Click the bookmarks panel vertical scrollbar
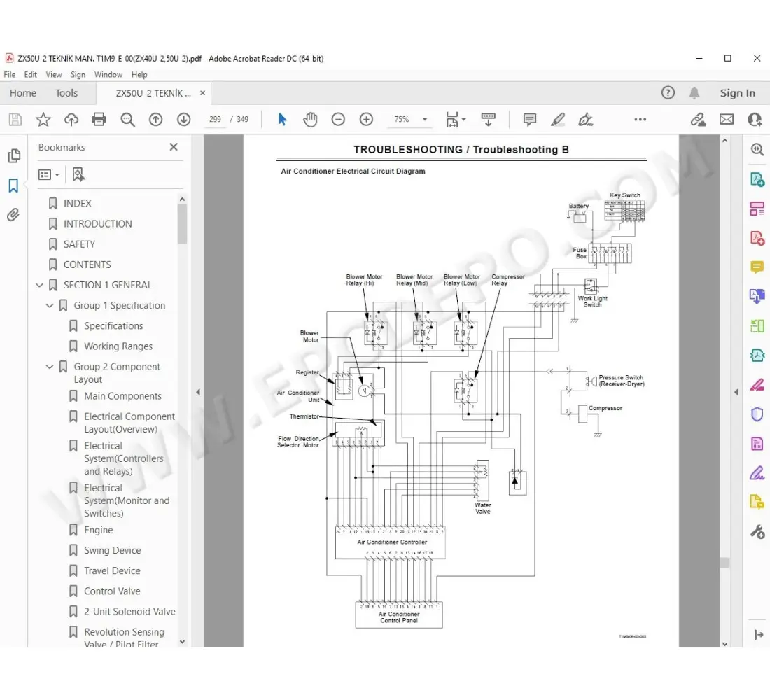This screenshot has width=770, height=700. pos(183,224)
